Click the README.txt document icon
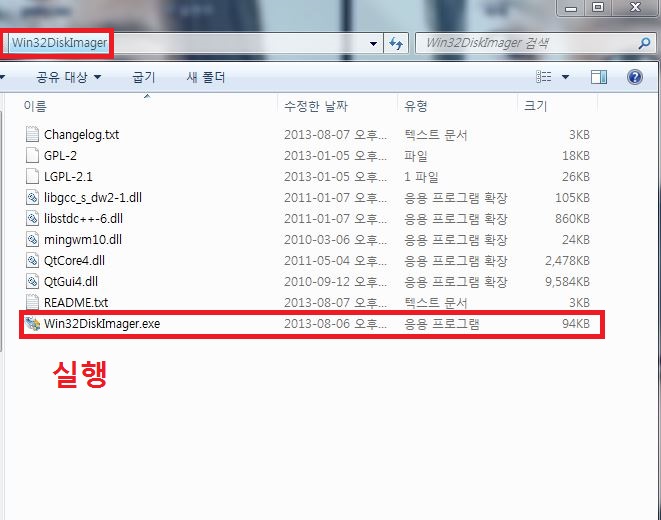 pos(32,302)
